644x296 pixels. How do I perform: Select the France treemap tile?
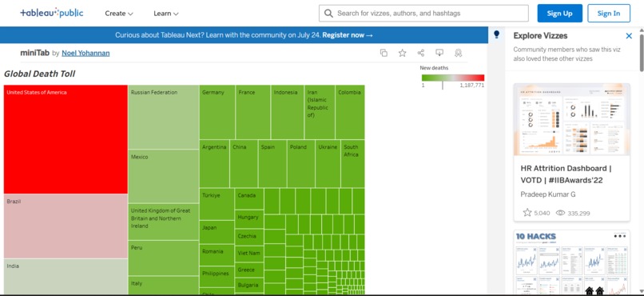pos(253,112)
